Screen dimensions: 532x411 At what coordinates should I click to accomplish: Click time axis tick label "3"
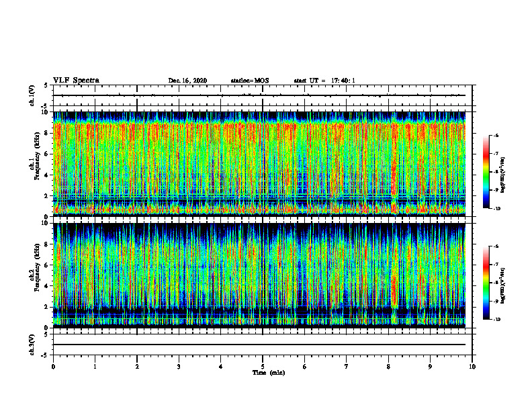(179, 367)
